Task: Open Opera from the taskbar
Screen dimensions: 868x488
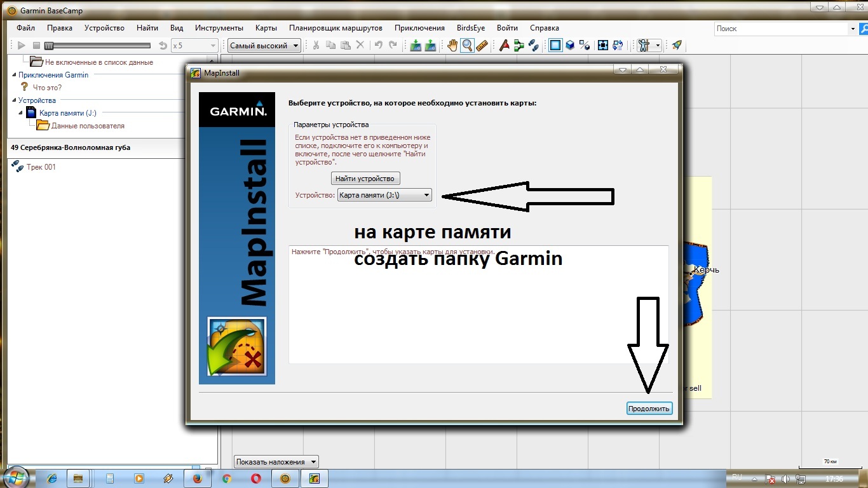Action: 255,478
